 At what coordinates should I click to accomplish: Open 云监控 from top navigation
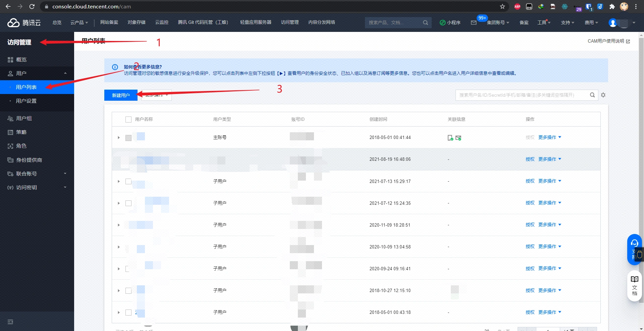pyautogui.click(x=162, y=22)
